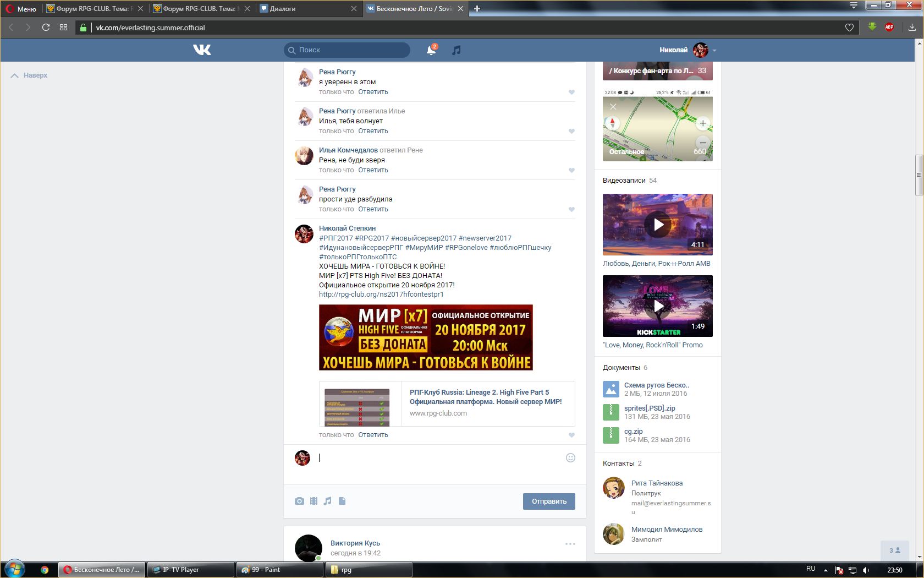The image size is (924, 578).
Task: Click the VK Поиск search field
Action: point(347,50)
